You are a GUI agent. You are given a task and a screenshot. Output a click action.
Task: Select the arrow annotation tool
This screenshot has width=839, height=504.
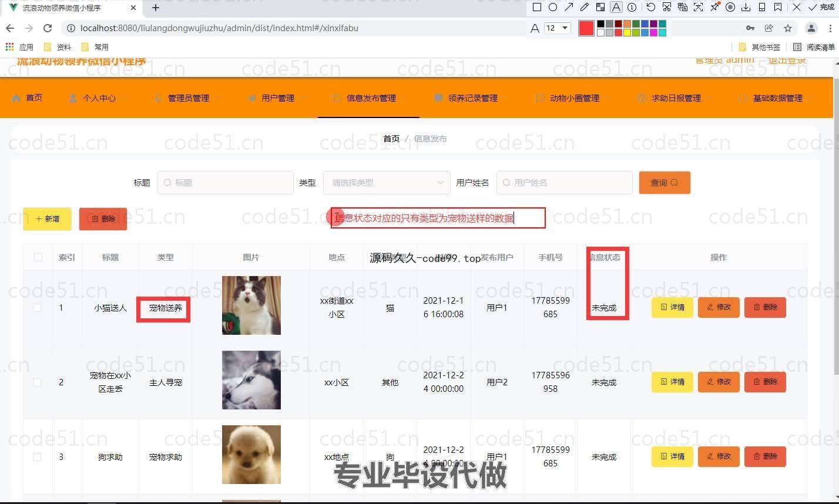point(569,7)
